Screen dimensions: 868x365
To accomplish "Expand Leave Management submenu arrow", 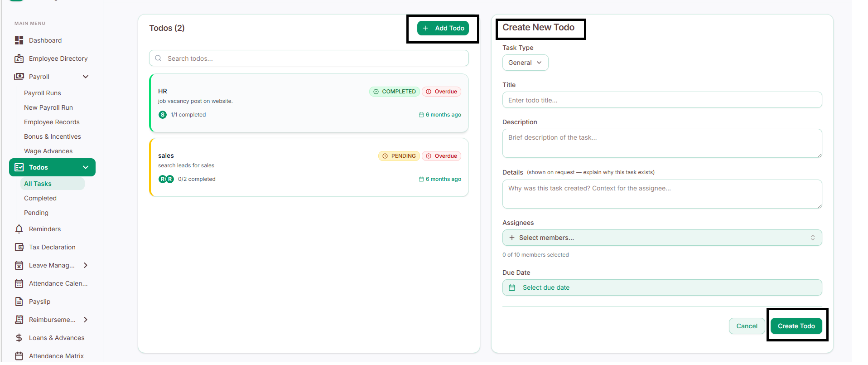I will tap(86, 265).
